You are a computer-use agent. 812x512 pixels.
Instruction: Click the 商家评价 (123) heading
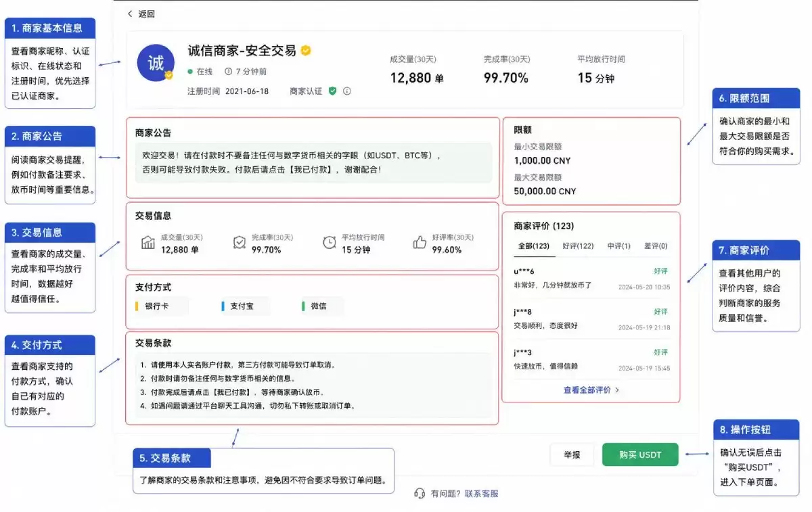pyautogui.click(x=543, y=226)
